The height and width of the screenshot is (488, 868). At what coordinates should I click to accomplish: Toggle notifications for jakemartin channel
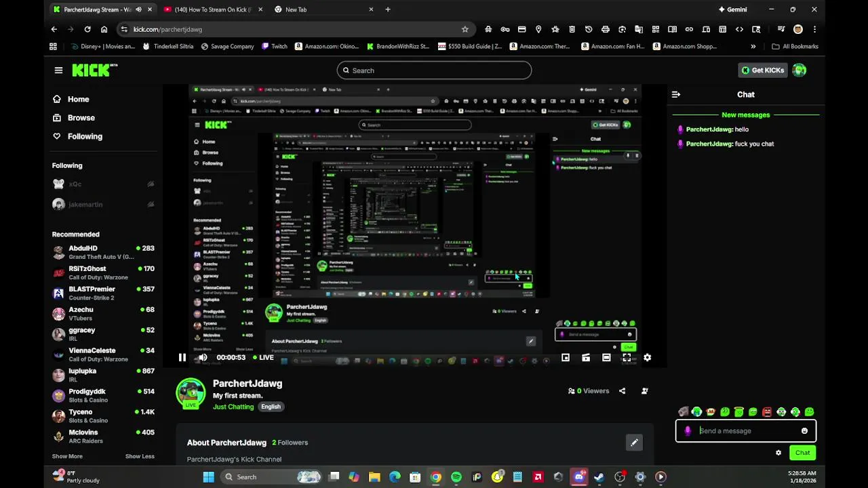point(151,204)
